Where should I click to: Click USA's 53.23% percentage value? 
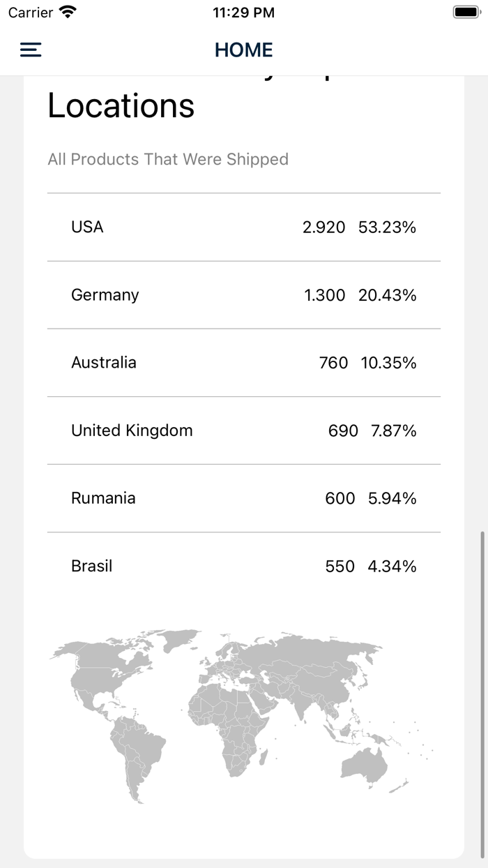pyautogui.click(x=387, y=227)
